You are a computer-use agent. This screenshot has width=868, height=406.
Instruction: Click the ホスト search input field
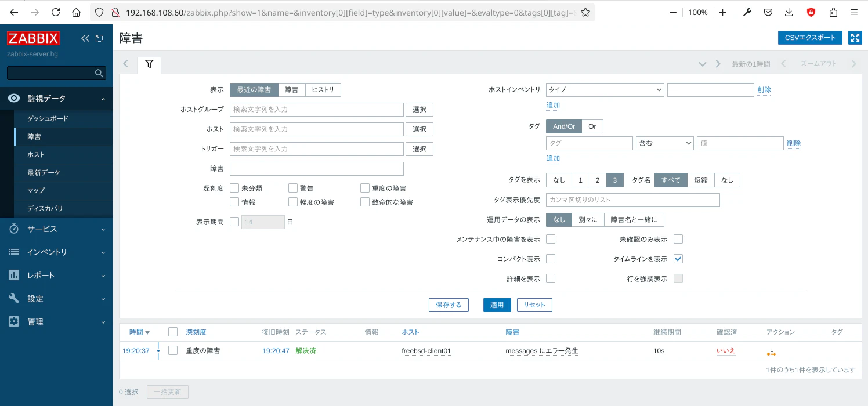(317, 129)
